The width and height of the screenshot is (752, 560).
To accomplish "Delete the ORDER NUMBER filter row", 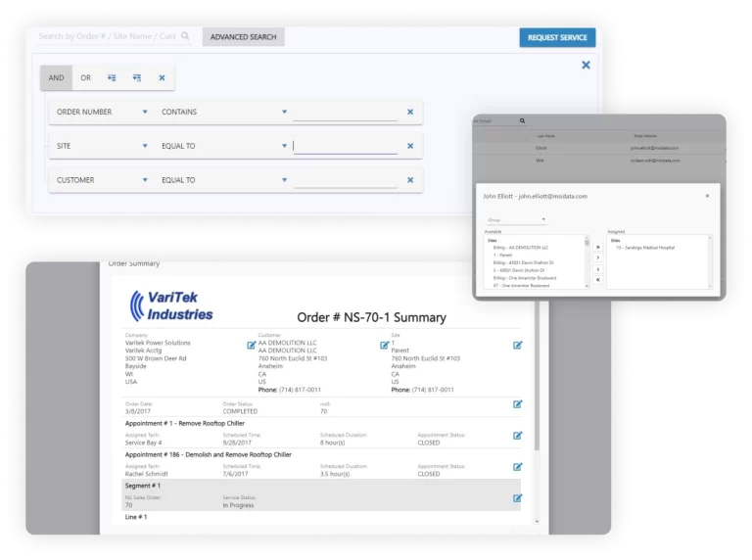I will coord(410,112).
